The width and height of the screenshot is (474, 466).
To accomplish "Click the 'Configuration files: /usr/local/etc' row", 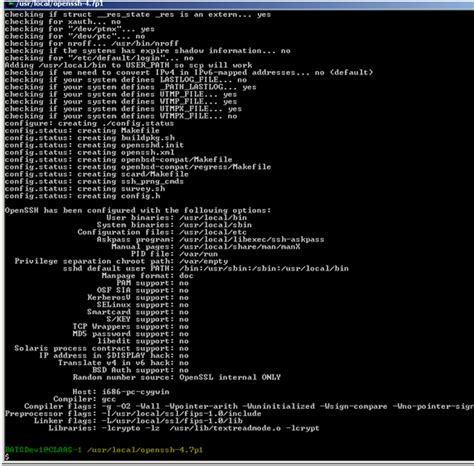I will pos(162,232).
